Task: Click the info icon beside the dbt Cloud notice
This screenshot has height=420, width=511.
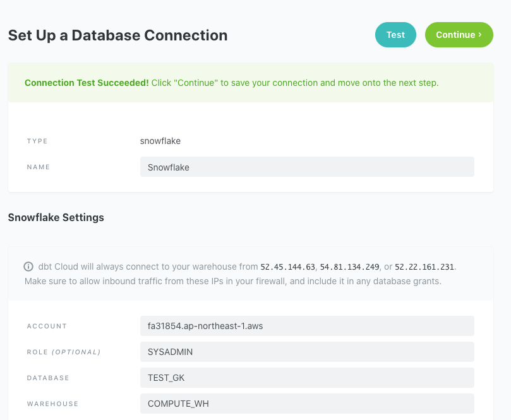Action: click(28, 267)
